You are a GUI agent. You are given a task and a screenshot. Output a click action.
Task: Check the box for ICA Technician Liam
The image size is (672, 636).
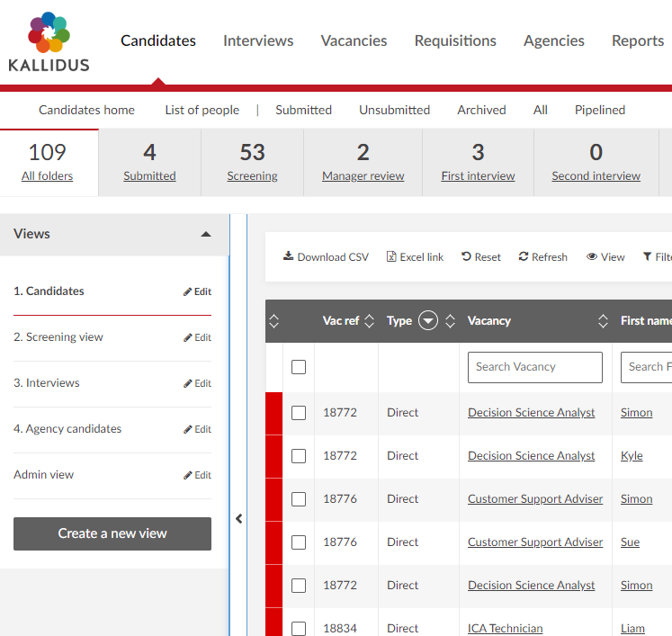pyautogui.click(x=299, y=629)
